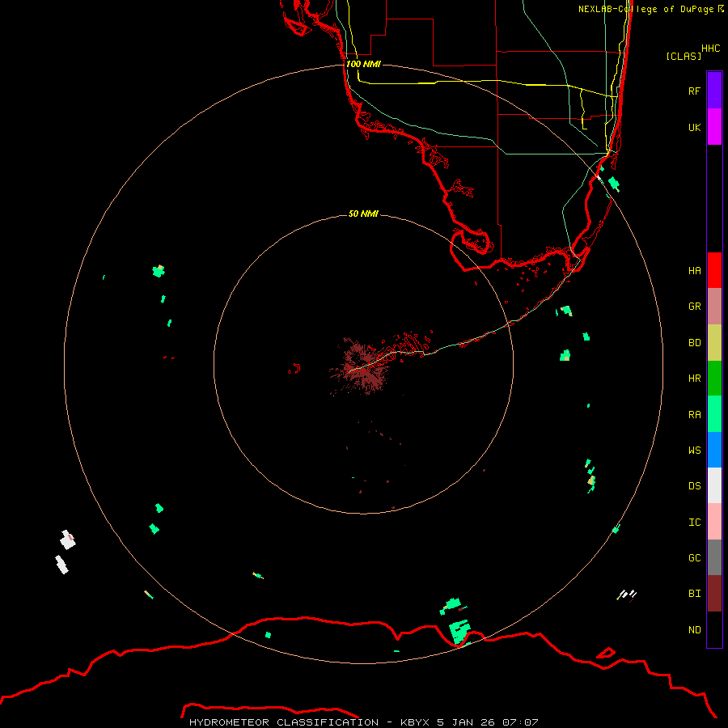The image size is (728, 728).
Task: Click the ND black legend swatch
Action: pos(714,629)
